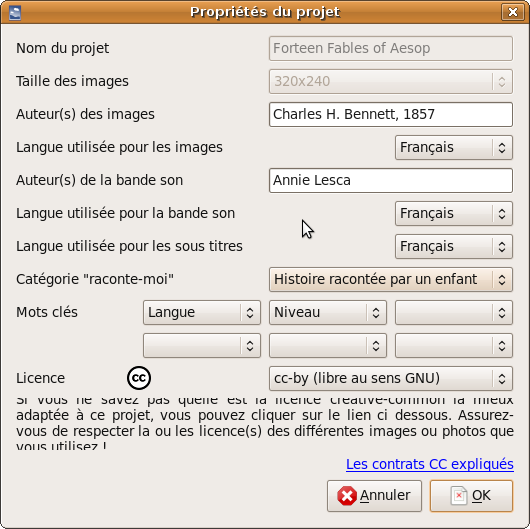Expand the cc-by Licence dropdown

(391, 378)
